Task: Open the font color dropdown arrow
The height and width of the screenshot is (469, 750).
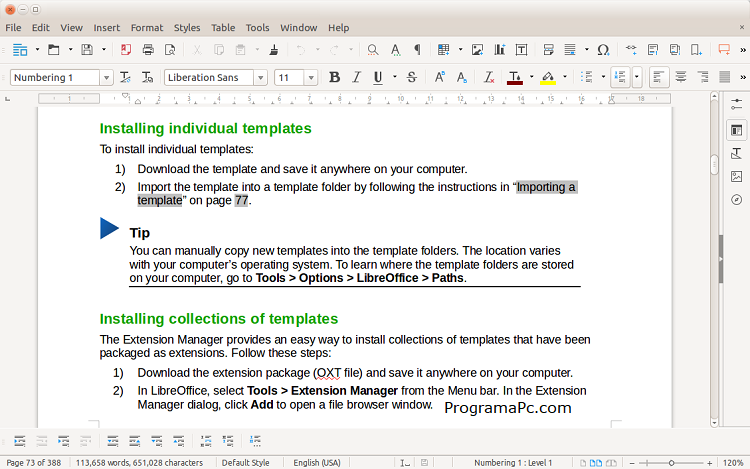Action: 531,77
